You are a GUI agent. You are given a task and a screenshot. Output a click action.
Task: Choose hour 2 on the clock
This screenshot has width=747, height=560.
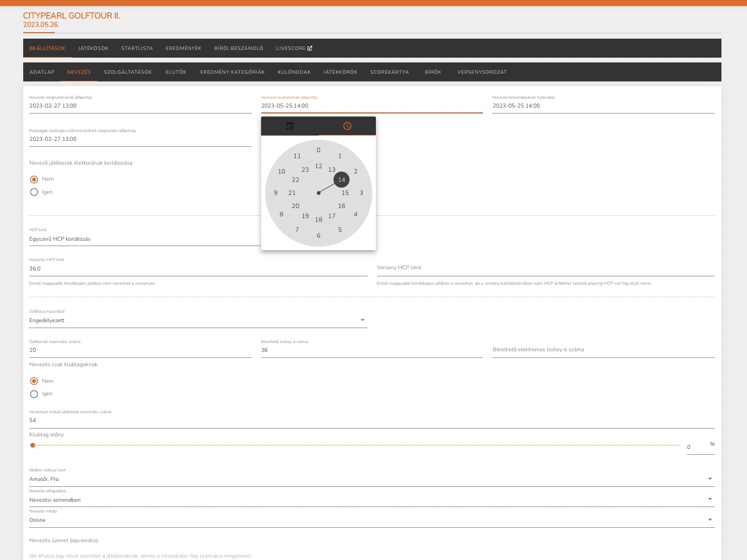356,171
